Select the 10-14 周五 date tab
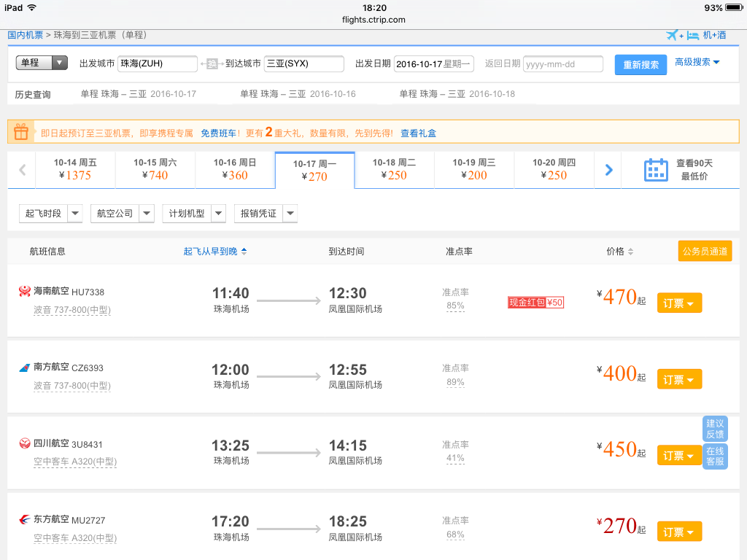 click(75, 169)
